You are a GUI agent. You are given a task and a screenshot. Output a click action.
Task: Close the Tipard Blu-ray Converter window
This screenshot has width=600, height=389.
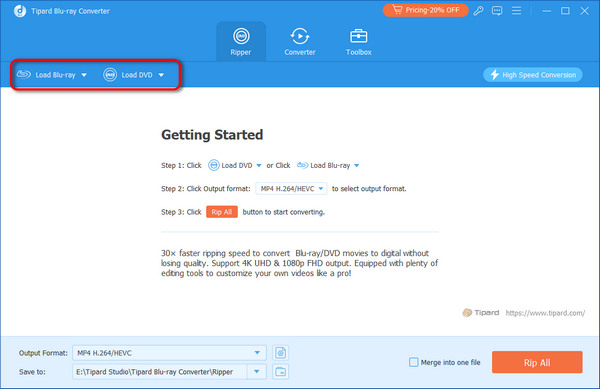(584, 11)
